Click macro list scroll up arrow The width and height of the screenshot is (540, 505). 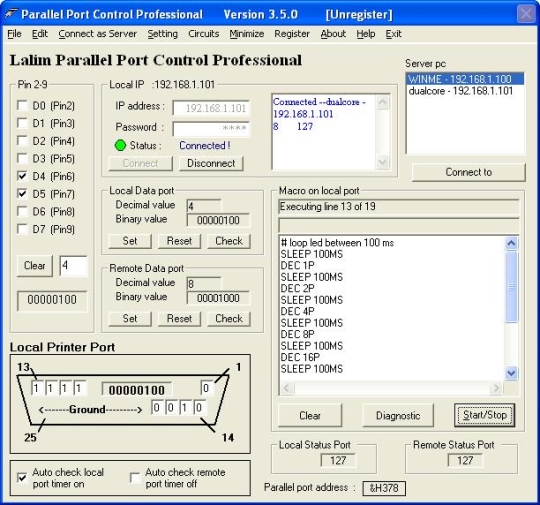[511, 244]
